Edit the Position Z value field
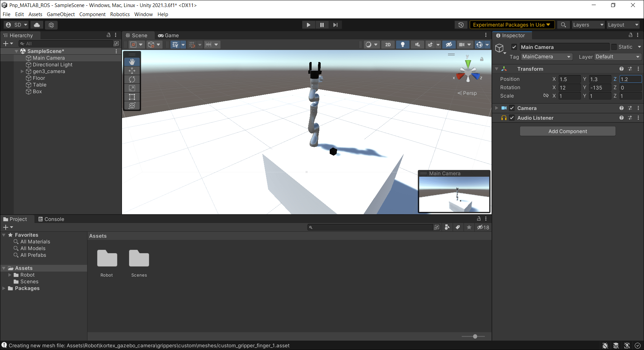Viewport: 644px width, 350px height. tap(630, 79)
